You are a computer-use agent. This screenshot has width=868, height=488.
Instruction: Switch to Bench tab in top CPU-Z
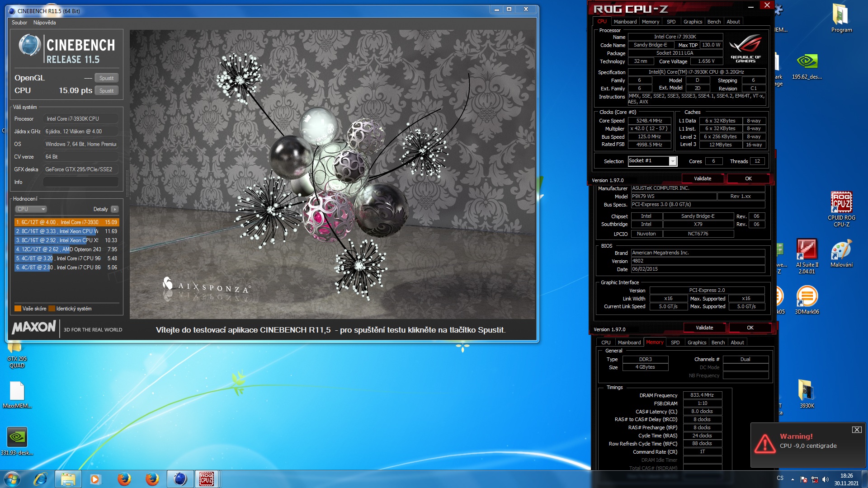click(714, 22)
